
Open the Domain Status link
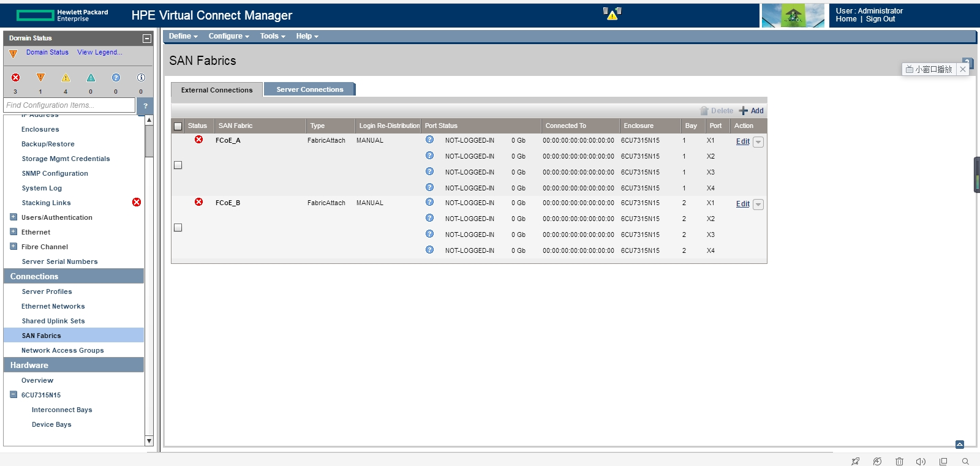(47, 53)
